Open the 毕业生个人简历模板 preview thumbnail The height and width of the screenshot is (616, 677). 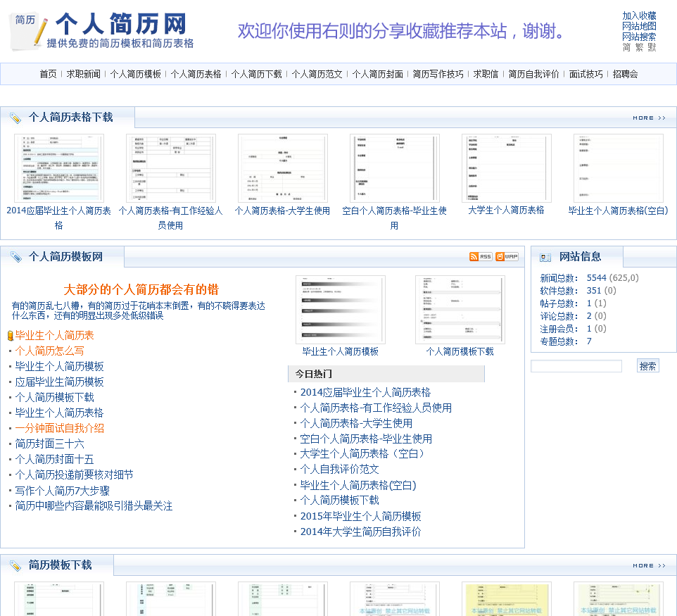click(x=340, y=310)
